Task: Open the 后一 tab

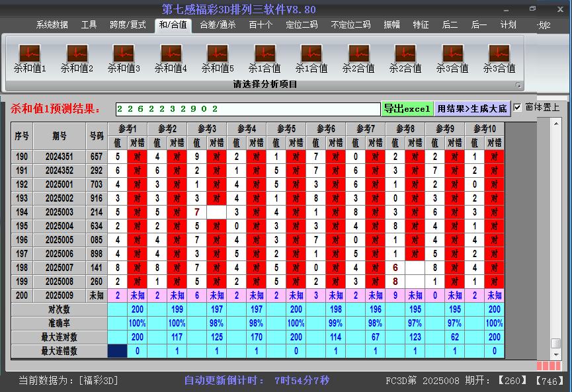Action: point(479,25)
